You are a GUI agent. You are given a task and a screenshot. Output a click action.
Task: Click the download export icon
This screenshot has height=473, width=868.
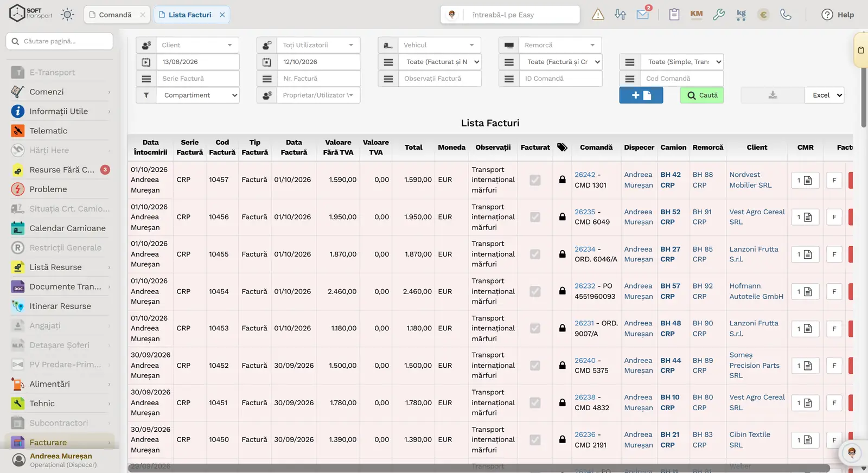773,95
